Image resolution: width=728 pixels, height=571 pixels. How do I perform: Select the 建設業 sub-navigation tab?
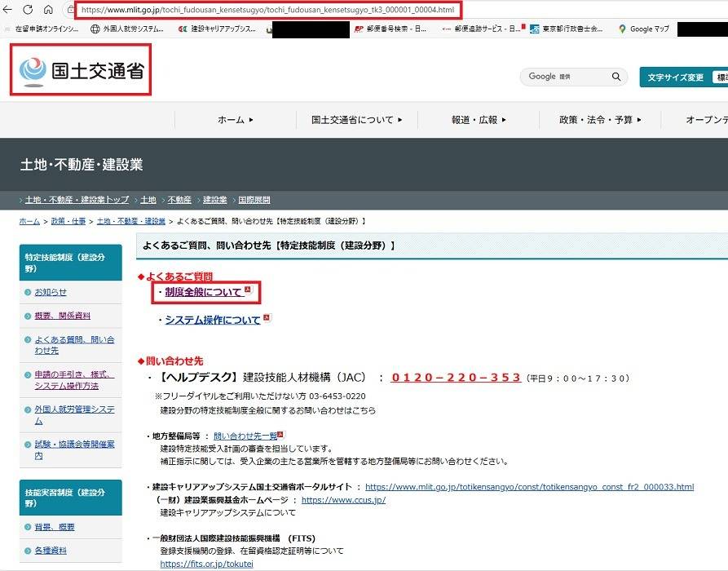point(215,200)
